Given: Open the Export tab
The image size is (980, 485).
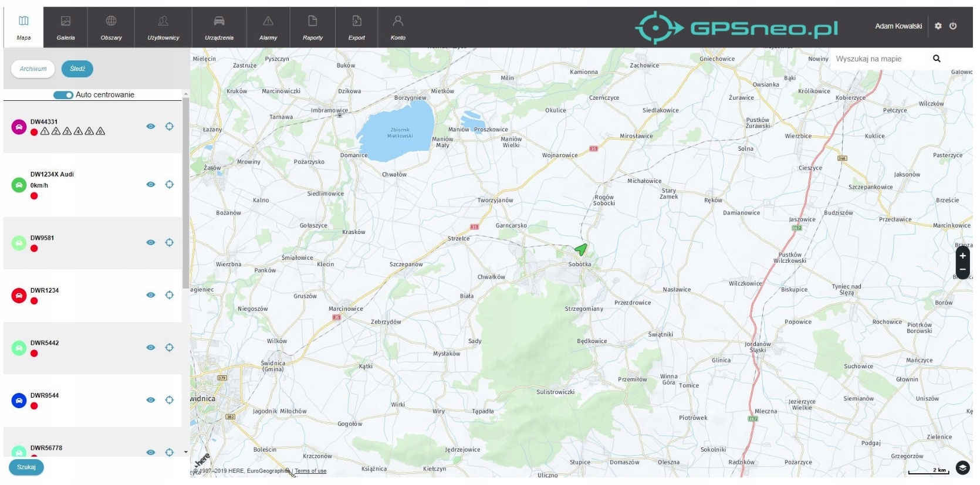Looking at the screenshot, I should pos(356,27).
